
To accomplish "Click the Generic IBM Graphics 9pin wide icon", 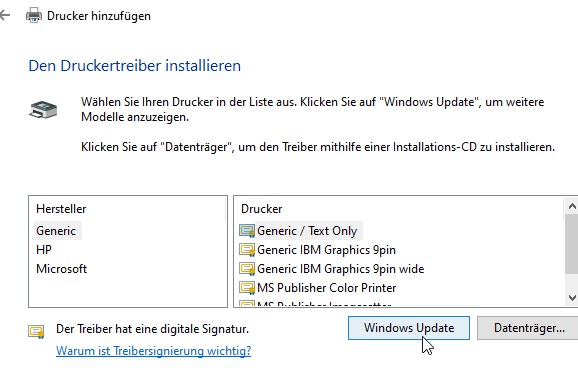I will coord(247,268).
